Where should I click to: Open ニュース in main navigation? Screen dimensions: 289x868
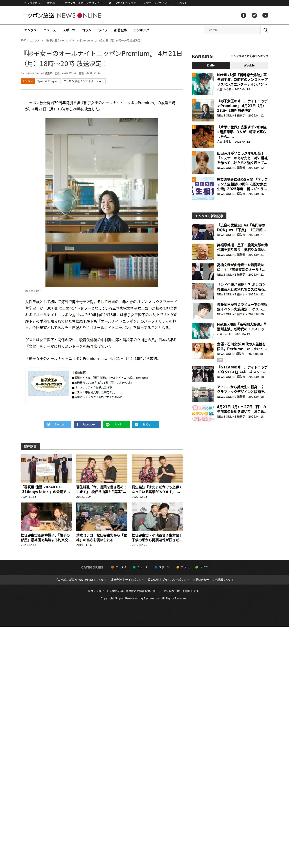(50, 30)
